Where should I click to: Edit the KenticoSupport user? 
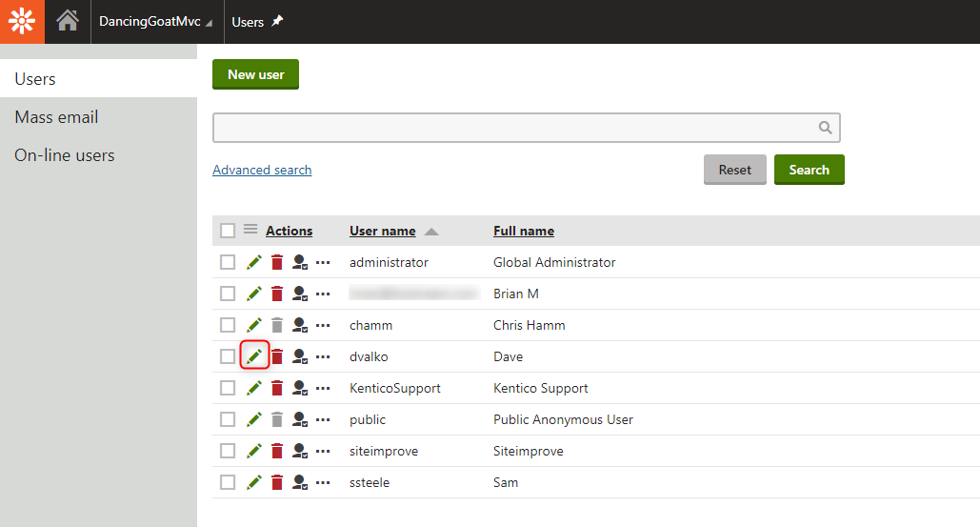[x=253, y=388]
